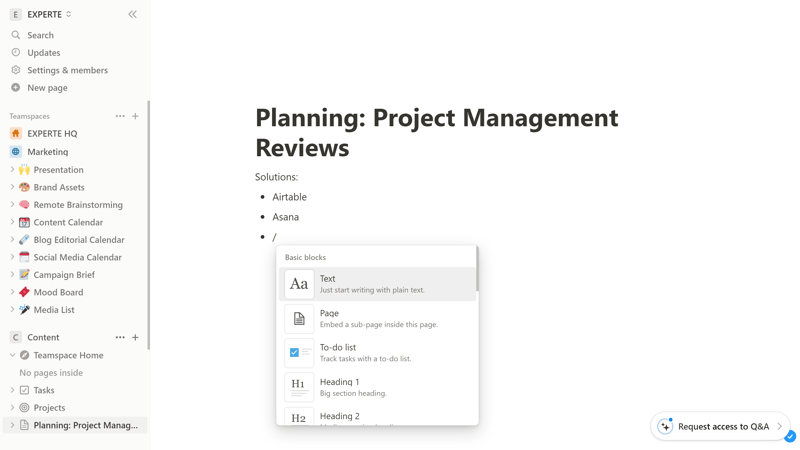Expand the Blog Editorial Calendar tree
This screenshot has width=800, height=450.
tap(12, 239)
